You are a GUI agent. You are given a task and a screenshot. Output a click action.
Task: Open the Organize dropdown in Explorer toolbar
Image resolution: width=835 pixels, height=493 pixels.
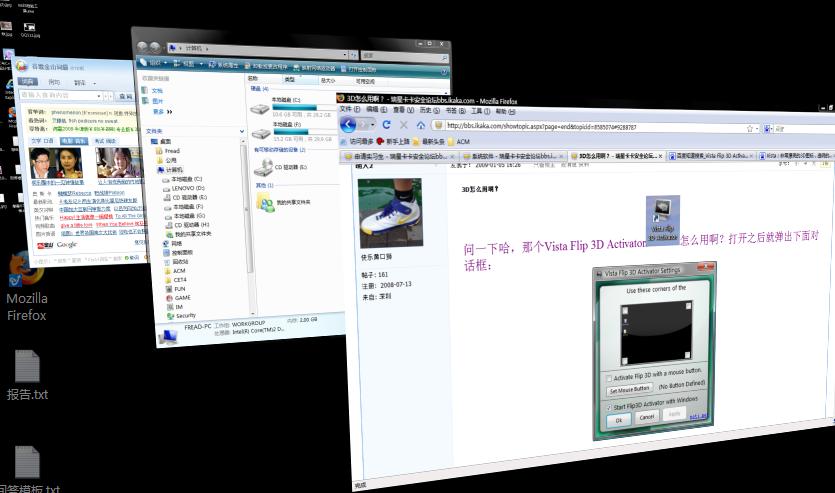point(153,62)
